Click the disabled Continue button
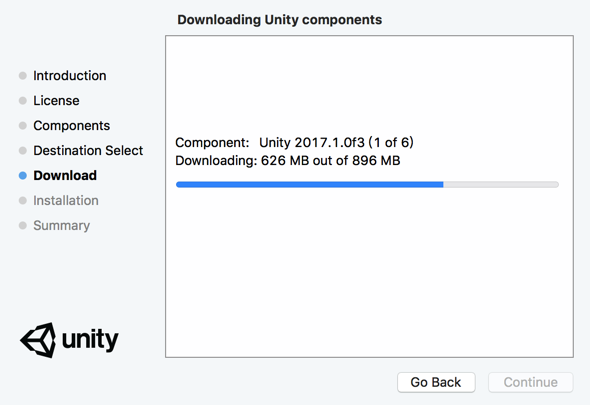 (x=531, y=382)
